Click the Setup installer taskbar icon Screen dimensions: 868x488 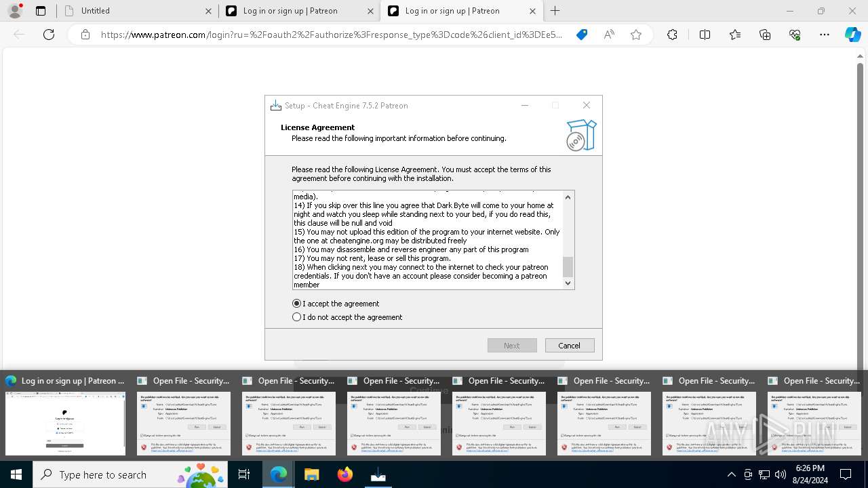(x=378, y=474)
